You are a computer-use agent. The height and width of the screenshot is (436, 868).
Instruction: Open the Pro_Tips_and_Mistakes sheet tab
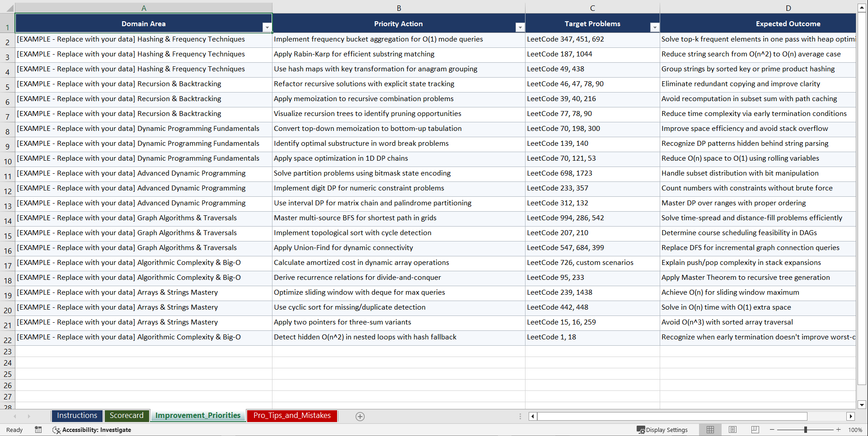tap(291, 415)
